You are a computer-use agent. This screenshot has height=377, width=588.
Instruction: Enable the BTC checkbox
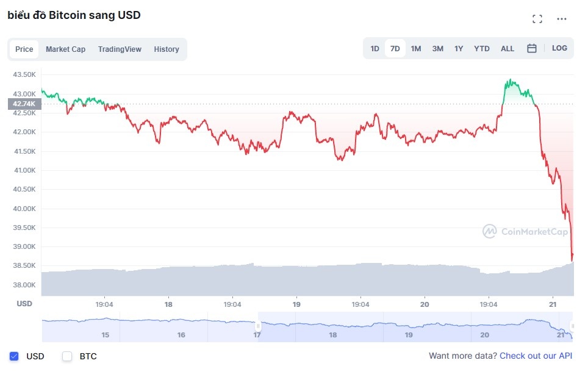tap(67, 356)
